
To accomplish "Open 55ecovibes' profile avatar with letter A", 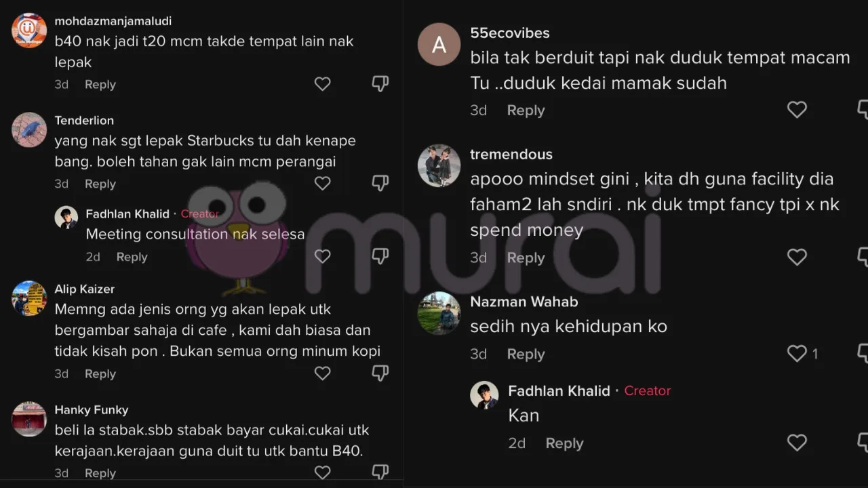I will click(x=439, y=45).
